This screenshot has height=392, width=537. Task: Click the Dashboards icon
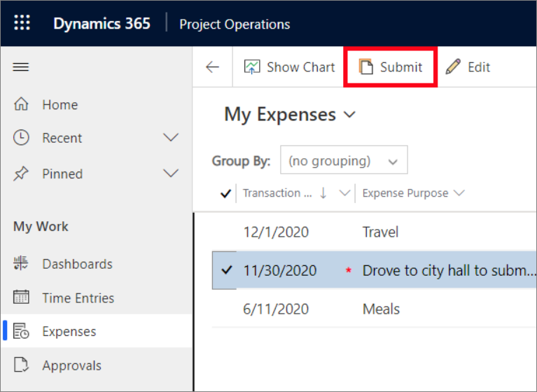[x=21, y=263]
